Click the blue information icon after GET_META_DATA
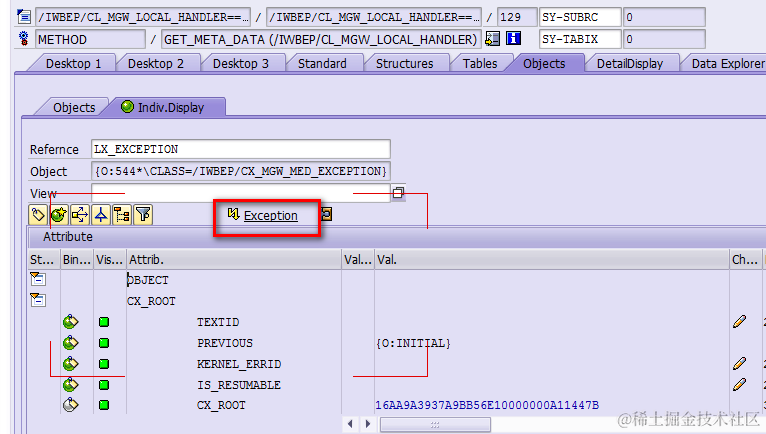This screenshot has height=434, width=766. point(513,38)
